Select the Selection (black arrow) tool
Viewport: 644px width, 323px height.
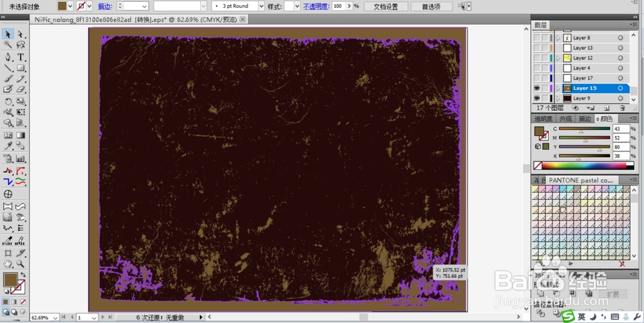coord(8,34)
